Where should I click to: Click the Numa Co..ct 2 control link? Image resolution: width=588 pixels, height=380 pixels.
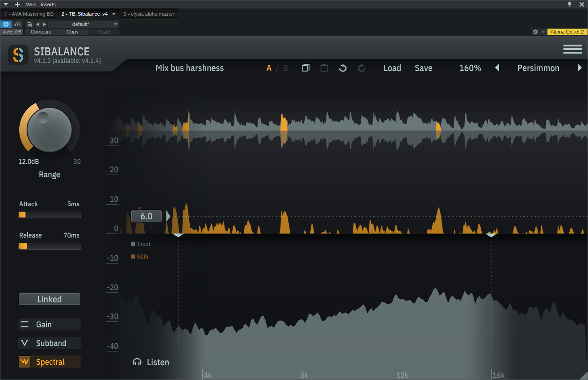(x=567, y=32)
